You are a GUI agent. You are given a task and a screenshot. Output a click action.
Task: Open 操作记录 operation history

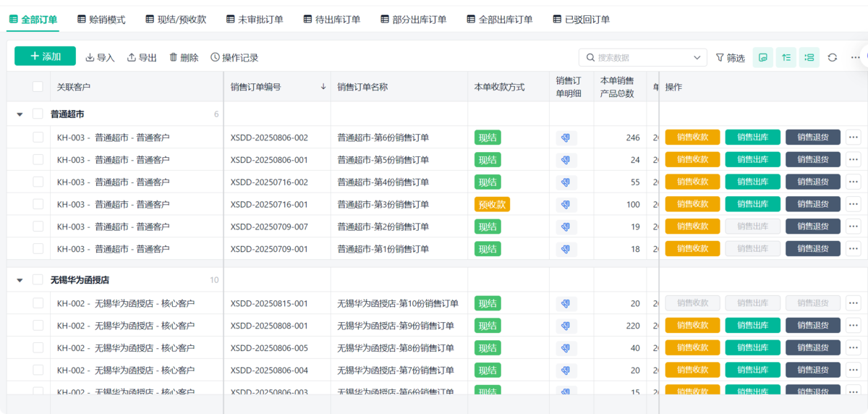234,58
